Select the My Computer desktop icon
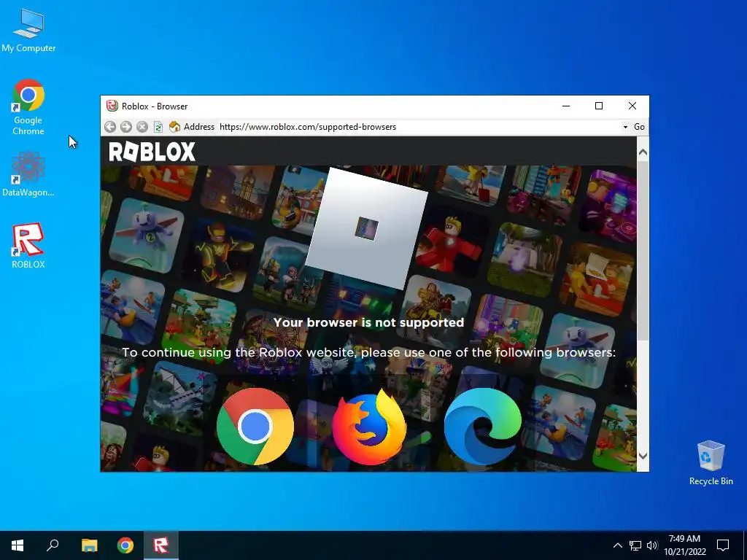747x560 pixels. [28, 31]
